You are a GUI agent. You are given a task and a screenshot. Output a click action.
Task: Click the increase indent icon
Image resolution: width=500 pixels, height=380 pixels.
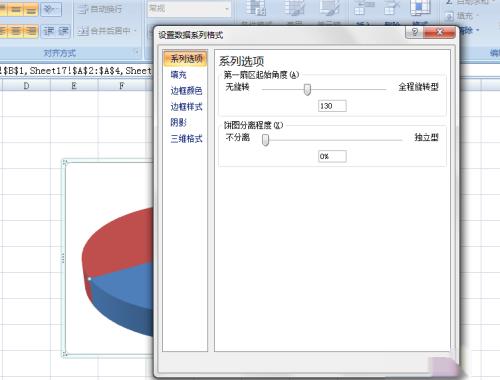(x=63, y=31)
